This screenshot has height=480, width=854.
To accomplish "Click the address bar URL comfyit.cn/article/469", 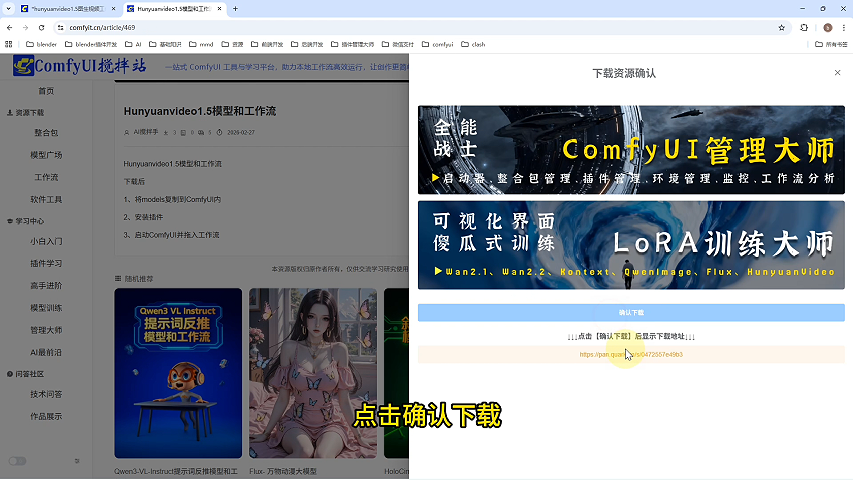I will (x=102, y=27).
